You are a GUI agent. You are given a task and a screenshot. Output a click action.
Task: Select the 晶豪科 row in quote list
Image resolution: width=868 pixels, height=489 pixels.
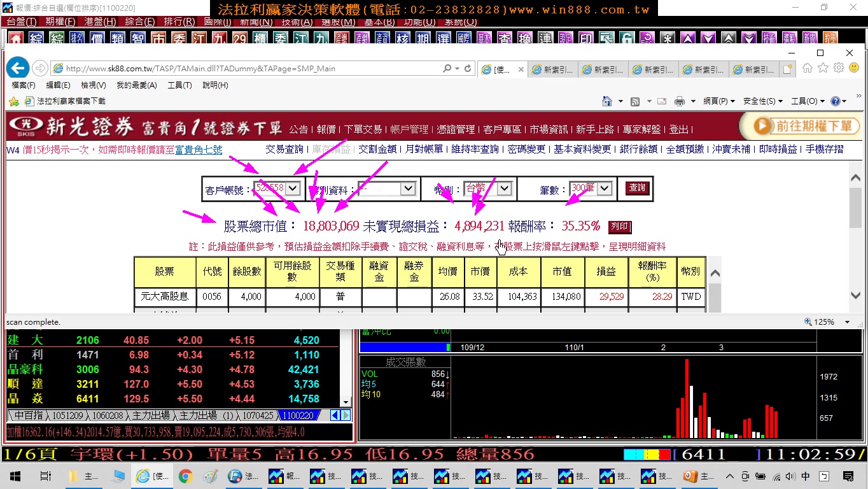[172, 369]
